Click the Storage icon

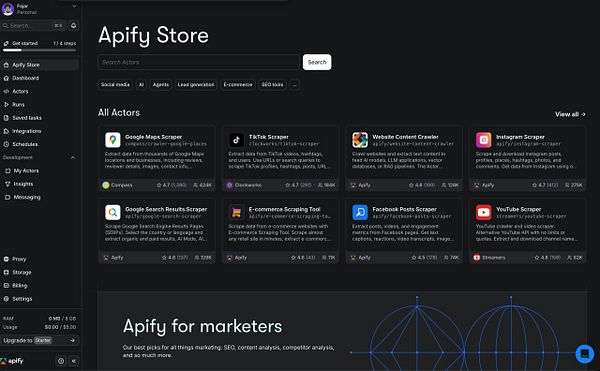[6, 272]
